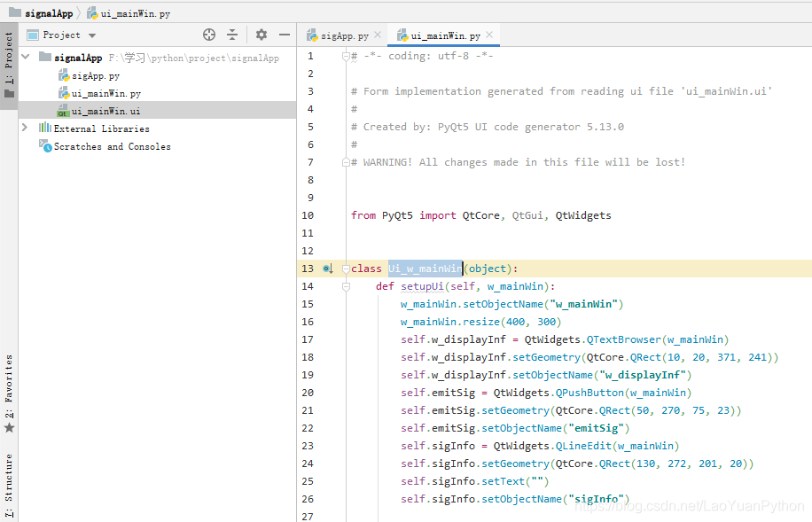Click the WARNING comment on line 7
The width and height of the screenshot is (812, 522).
pyautogui.click(x=519, y=162)
